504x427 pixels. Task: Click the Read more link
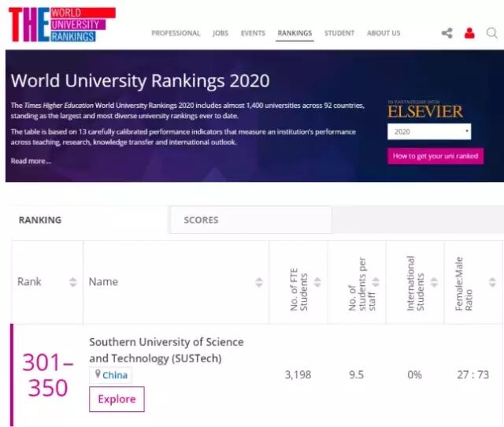(31, 161)
